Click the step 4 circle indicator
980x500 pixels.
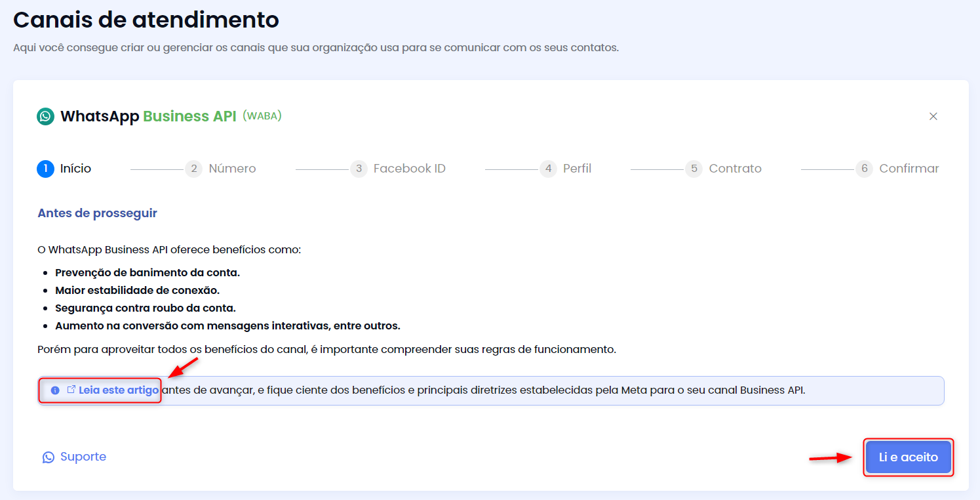[x=548, y=169]
